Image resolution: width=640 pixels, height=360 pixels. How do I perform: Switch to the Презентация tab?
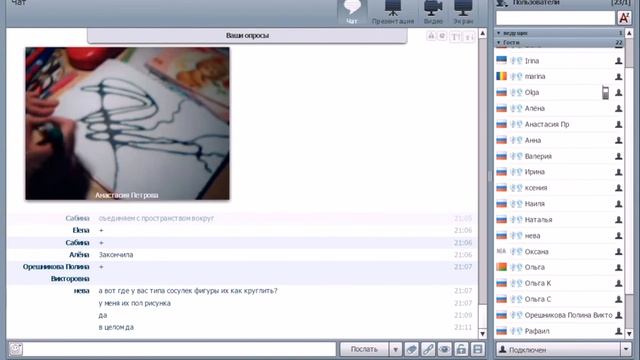(x=393, y=12)
